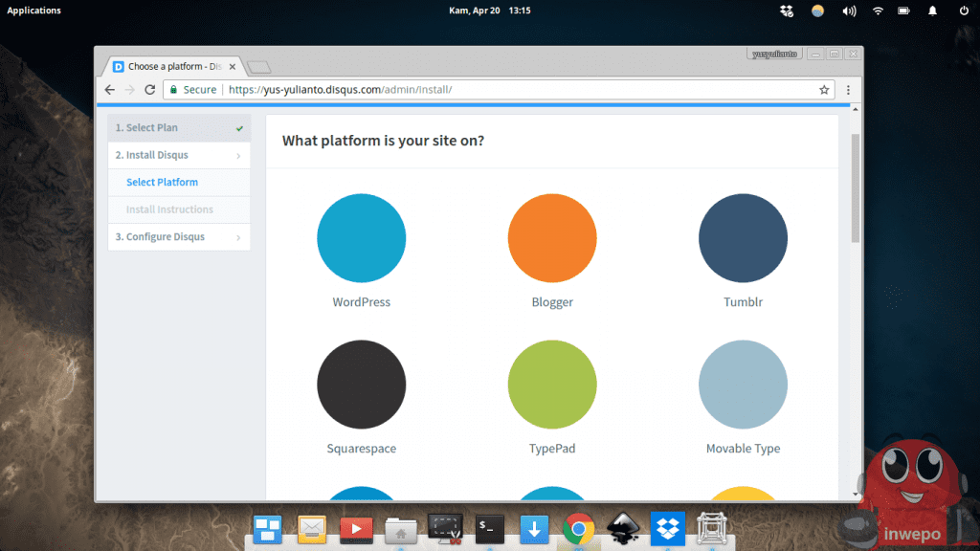
Task: Go back using the browser back arrow
Action: click(x=110, y=90)
